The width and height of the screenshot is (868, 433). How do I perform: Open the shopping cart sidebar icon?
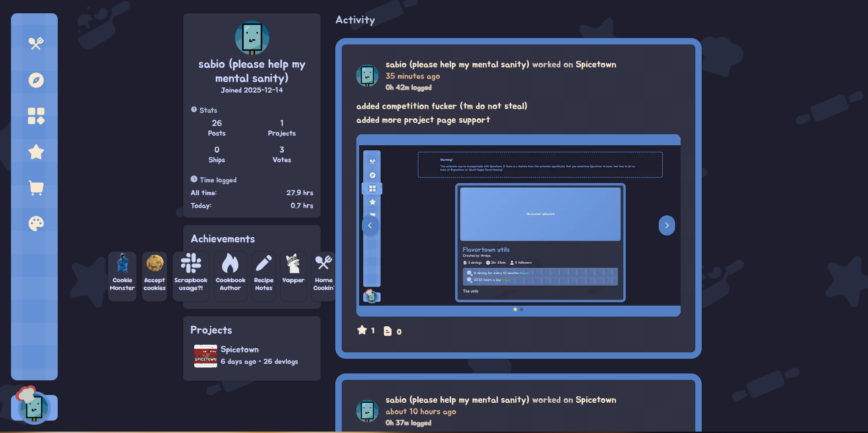click(36, 188)
